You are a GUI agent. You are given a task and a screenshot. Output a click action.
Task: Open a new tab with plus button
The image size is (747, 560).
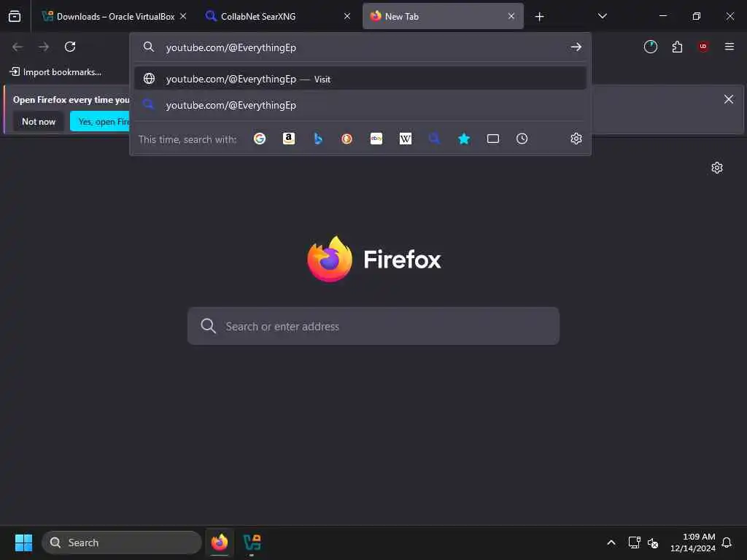click(x=539, y=17)
